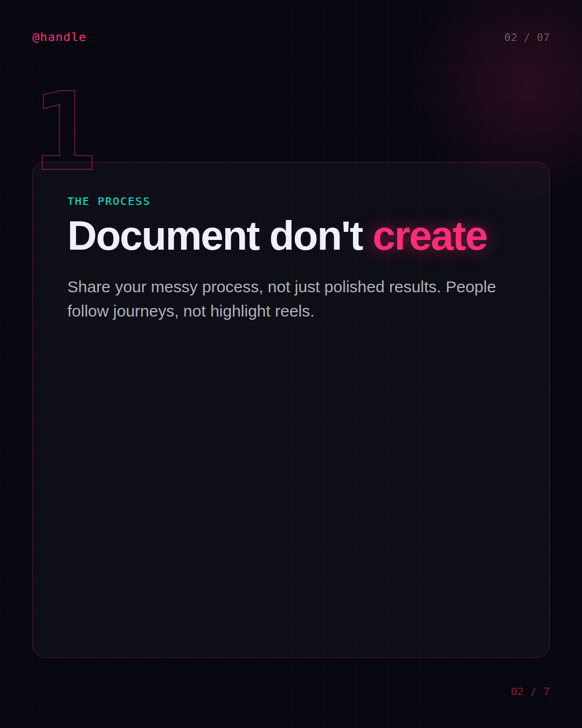Click the @handle text

click(59, 37)
